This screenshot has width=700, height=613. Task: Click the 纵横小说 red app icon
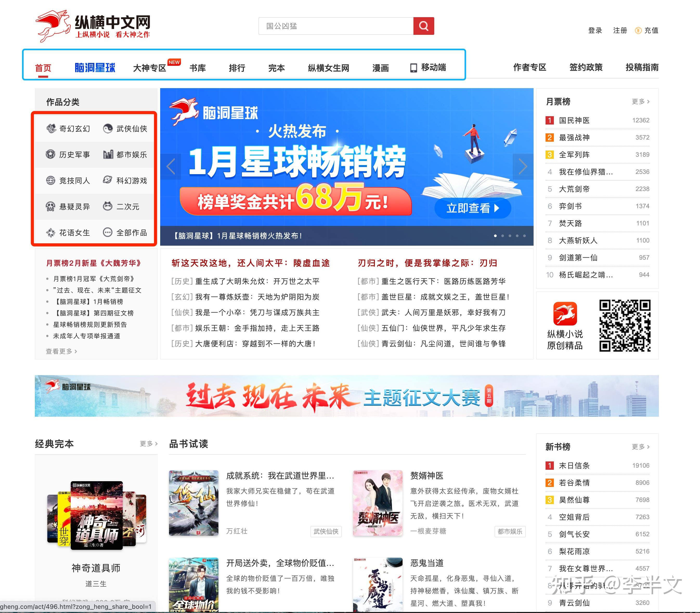click(565, 313)
